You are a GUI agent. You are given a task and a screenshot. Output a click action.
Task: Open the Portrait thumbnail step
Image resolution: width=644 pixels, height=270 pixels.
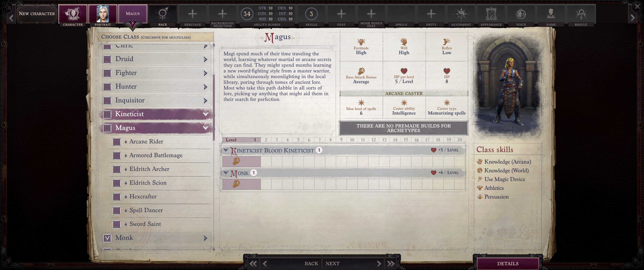tap(103, 13)
